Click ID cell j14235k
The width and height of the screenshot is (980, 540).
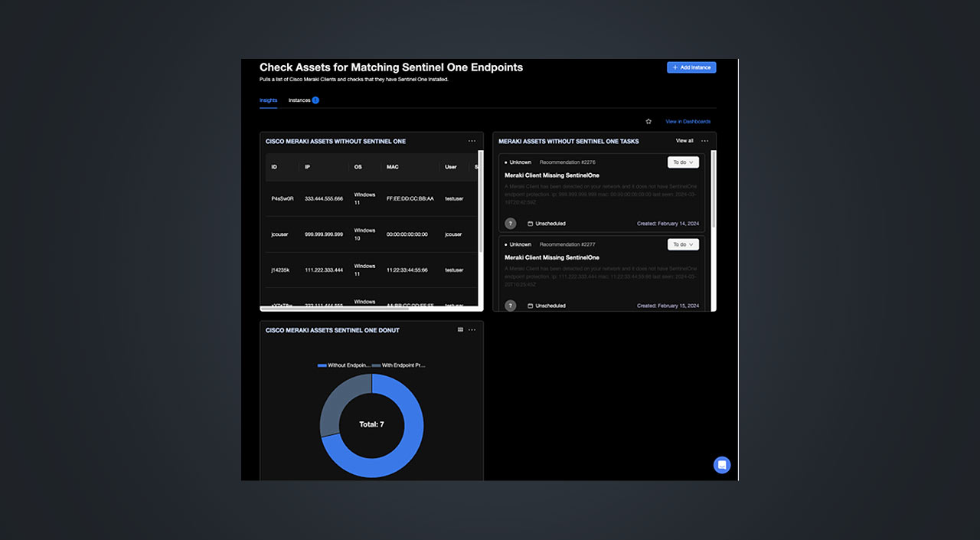[279, 270]
